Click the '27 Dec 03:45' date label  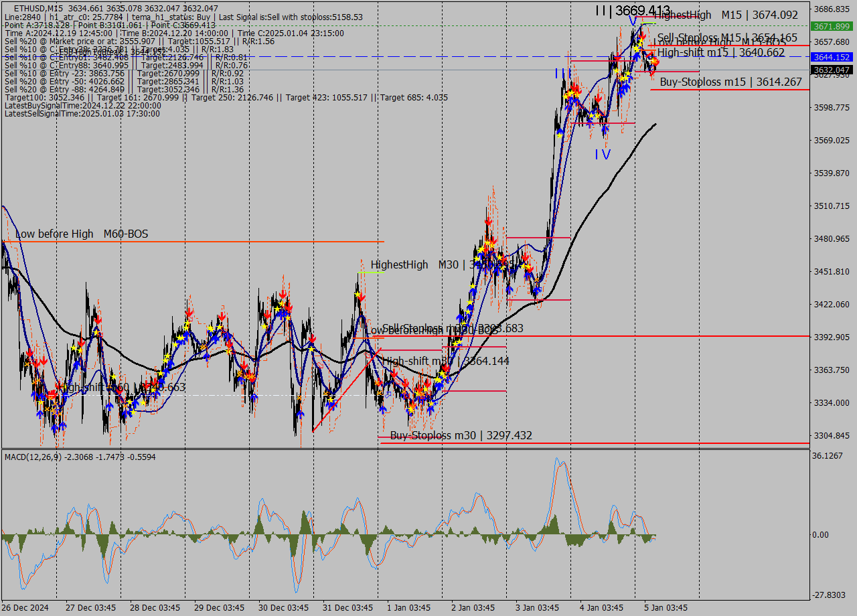coord(90,607)
